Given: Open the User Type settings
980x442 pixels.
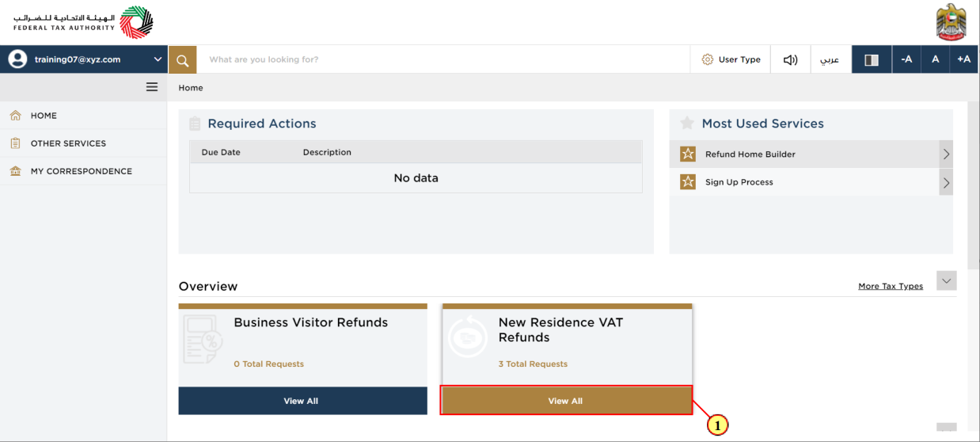Looking at the screenshot, I should (731, 59).
